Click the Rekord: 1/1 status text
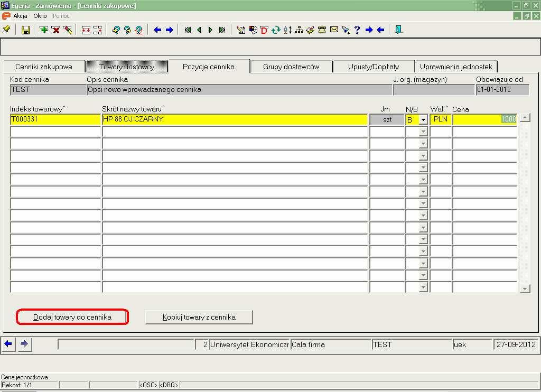Viewport: 541px width, 392px height. (17, 385)
